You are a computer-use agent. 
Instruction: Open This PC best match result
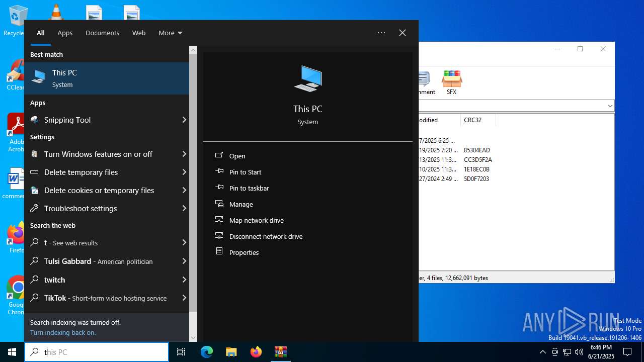[107, 78]
